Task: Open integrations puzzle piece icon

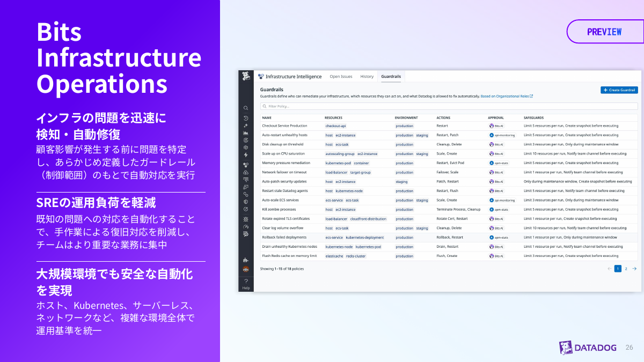Action: (246, 260)
